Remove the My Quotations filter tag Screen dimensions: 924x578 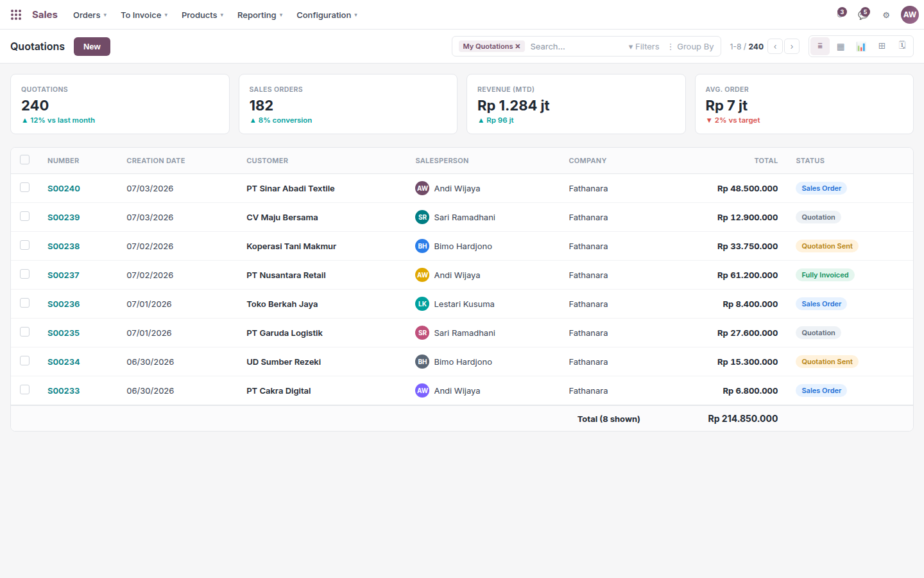[518, 46]
